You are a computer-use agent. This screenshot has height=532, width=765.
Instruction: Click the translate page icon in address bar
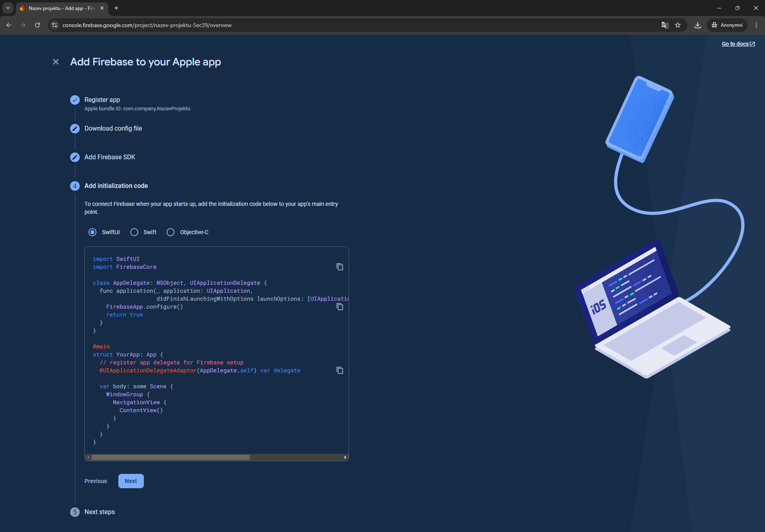(665, 25)
